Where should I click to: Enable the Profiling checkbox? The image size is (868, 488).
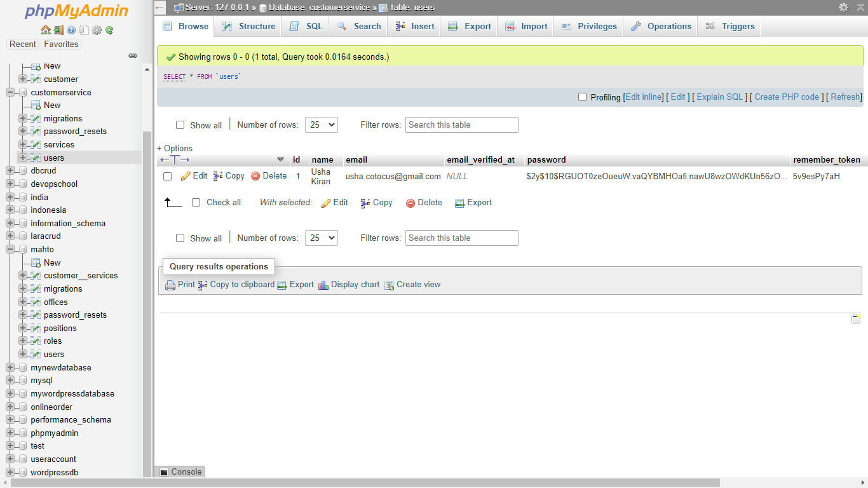coord(582,97)
